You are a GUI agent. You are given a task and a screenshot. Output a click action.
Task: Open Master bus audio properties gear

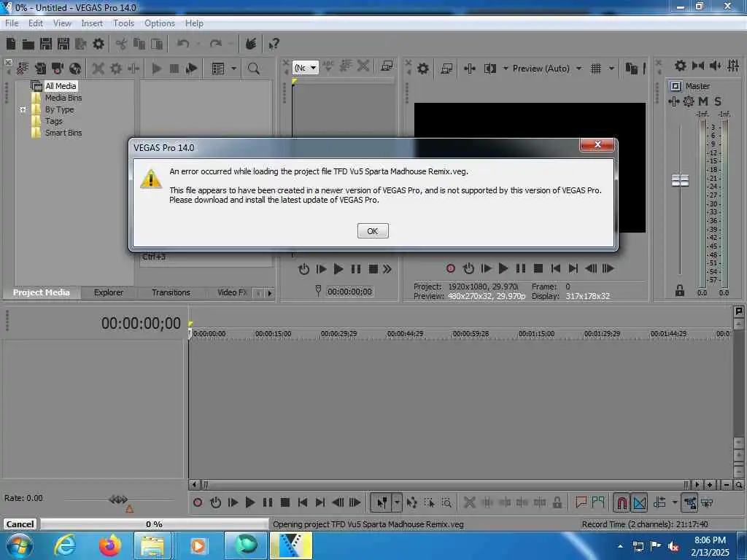coord(681,66)
